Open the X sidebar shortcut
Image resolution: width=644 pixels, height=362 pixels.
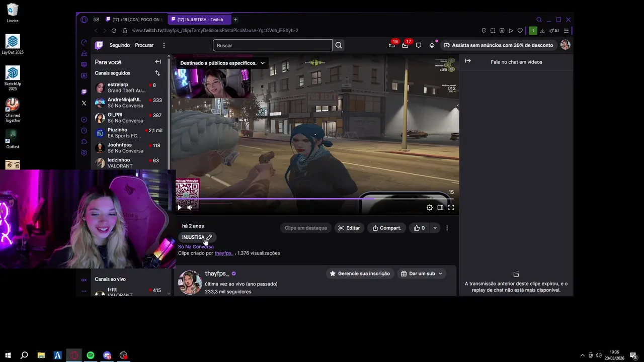click(84, 103)
